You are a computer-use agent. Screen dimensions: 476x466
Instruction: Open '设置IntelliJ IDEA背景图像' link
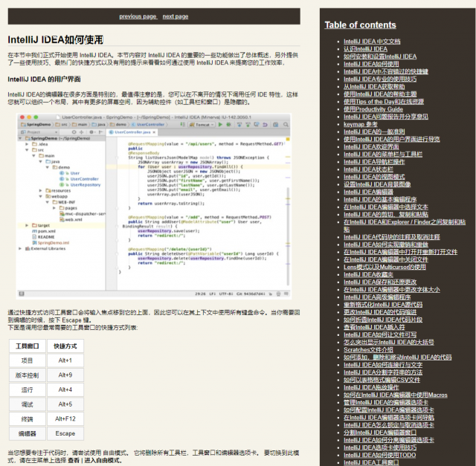coord(377,184)
